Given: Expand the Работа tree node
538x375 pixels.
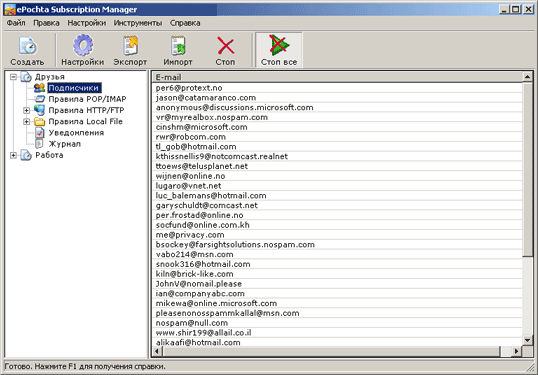Looking at the screenshot, I should tap(13, 155).
